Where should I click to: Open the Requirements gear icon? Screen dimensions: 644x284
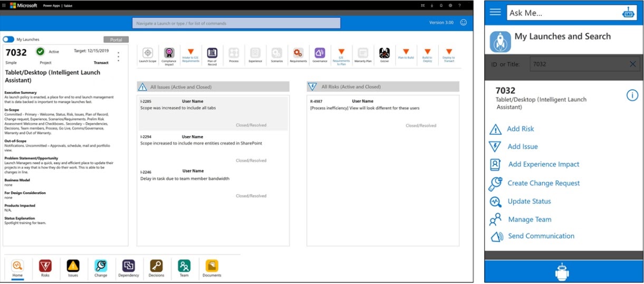pos(298,53)
